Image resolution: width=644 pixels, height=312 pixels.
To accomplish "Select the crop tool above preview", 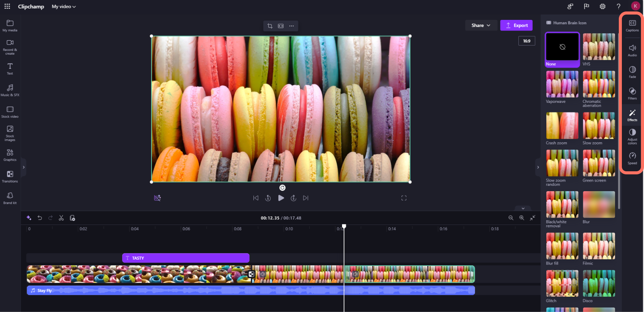I will [270, 26].
